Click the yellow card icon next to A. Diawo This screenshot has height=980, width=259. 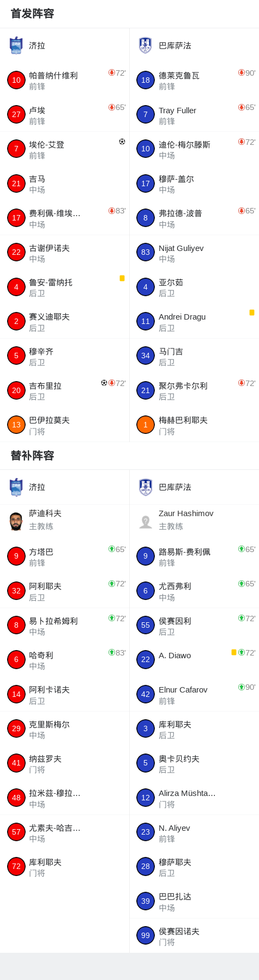click(x=234, y=652)
